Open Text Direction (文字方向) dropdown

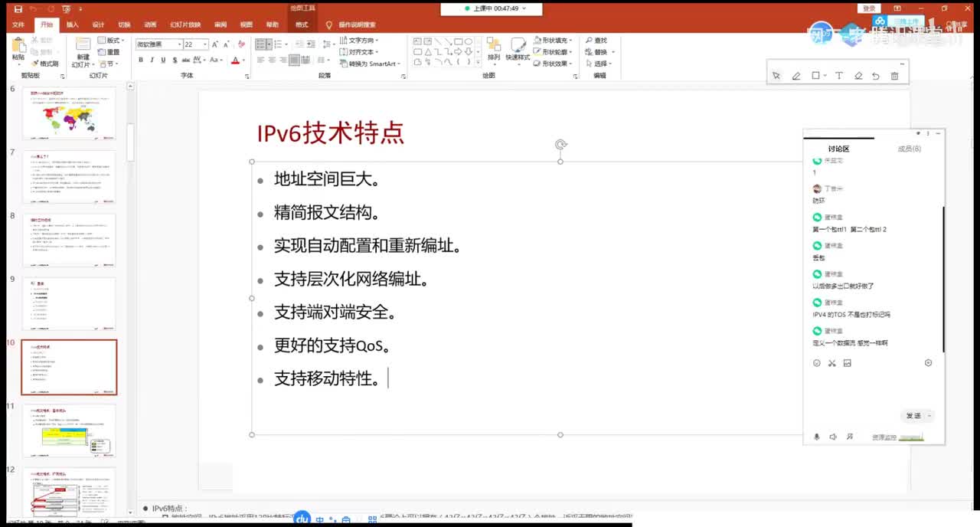359,41
